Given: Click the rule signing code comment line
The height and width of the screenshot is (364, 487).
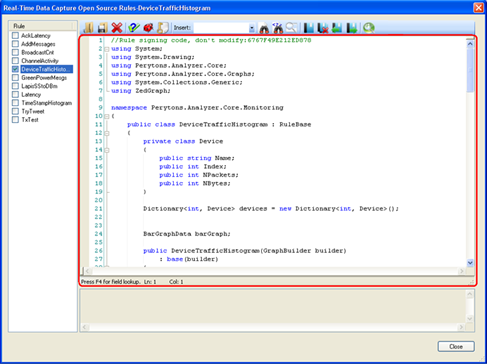Looking at the screenshot, I should 211,40.
